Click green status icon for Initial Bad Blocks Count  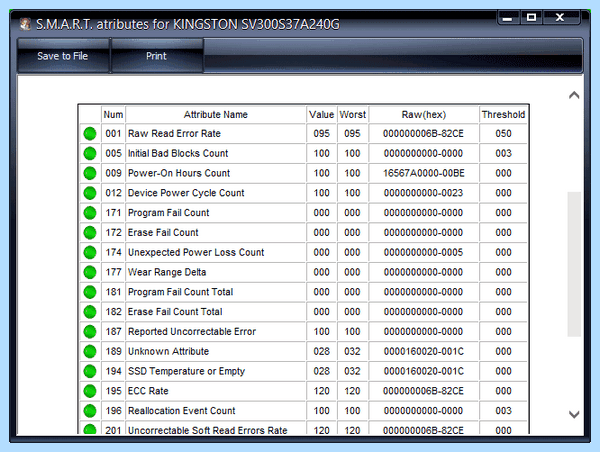pos(90,153)
